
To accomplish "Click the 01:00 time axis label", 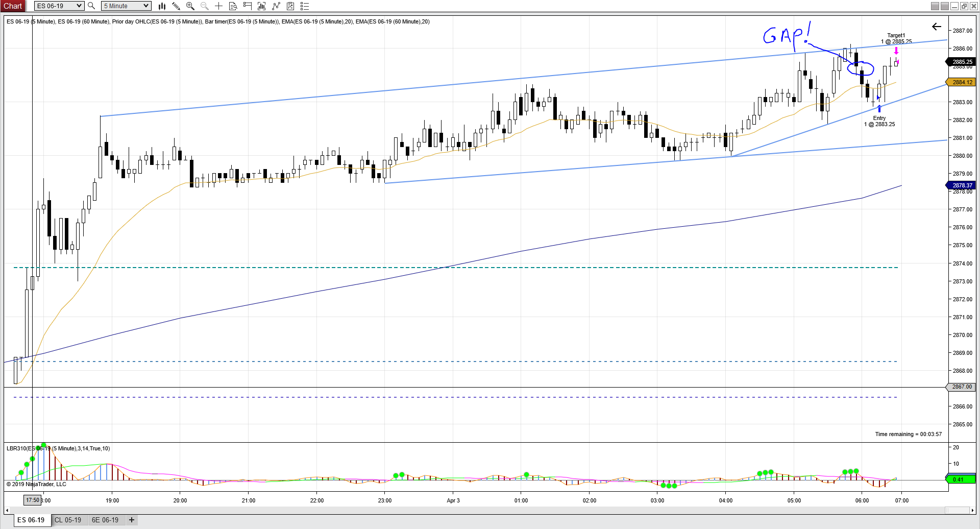I will click(521, 500).
